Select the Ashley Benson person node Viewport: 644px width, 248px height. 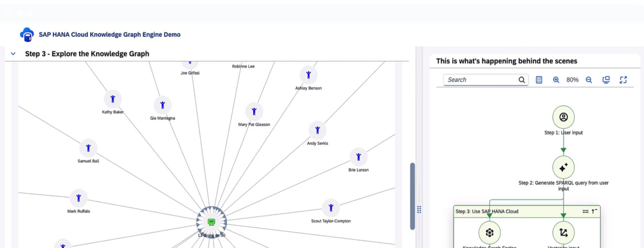coord(309,75)
